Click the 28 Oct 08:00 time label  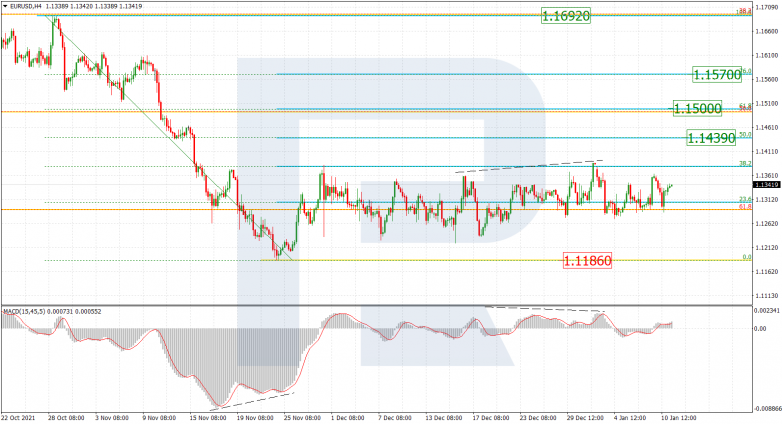tap(66, 418)
